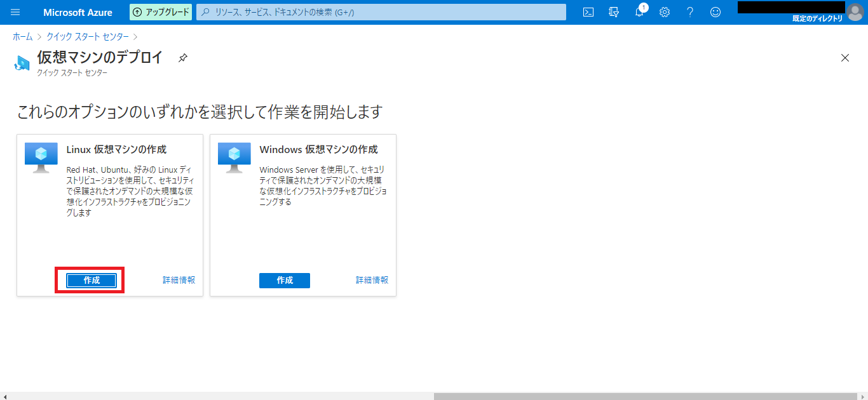Open 詳細情報 for Windows 仮想マシン
The height and width of the screenshot is (400, 868).
click(x=372, y=280)
